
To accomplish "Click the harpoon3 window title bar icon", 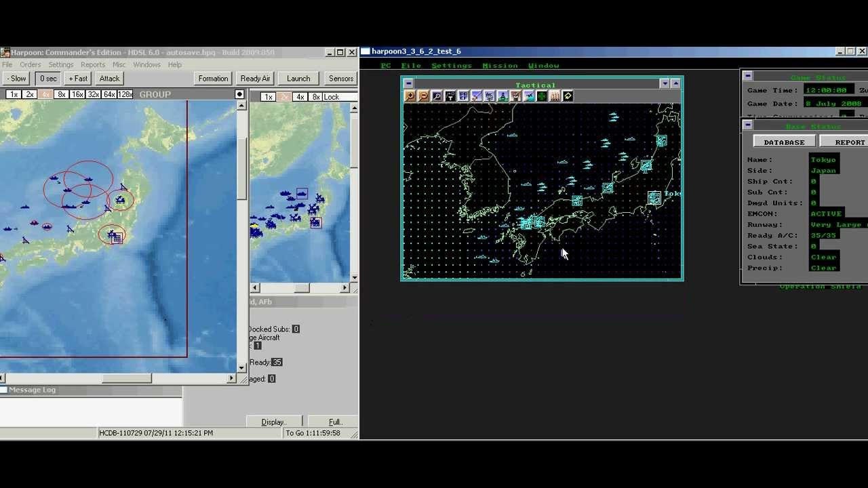I will pyautogui.click(x=366, y=52).
